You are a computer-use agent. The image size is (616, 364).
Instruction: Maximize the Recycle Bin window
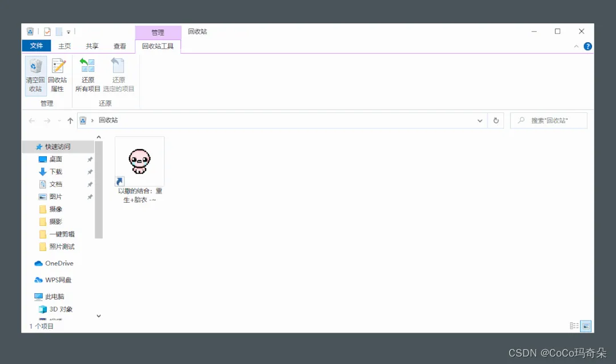tap(557, 31)
